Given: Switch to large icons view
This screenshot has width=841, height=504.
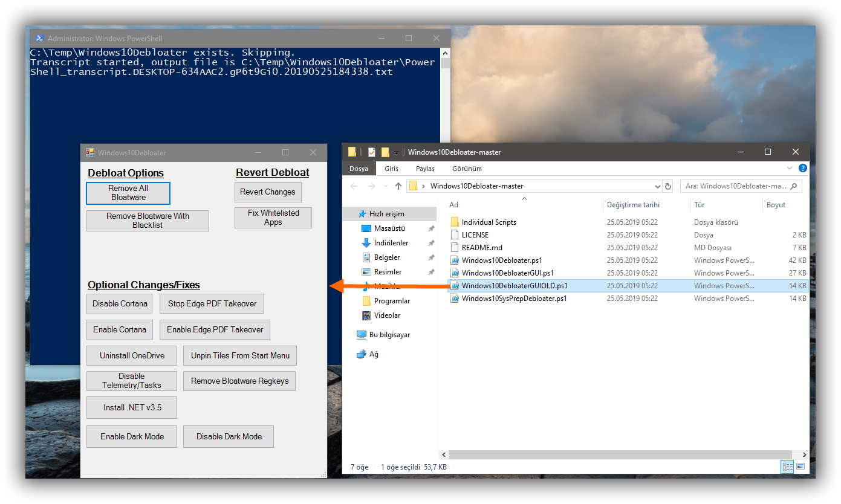Looking at the screenshot, I should (800, 467).
